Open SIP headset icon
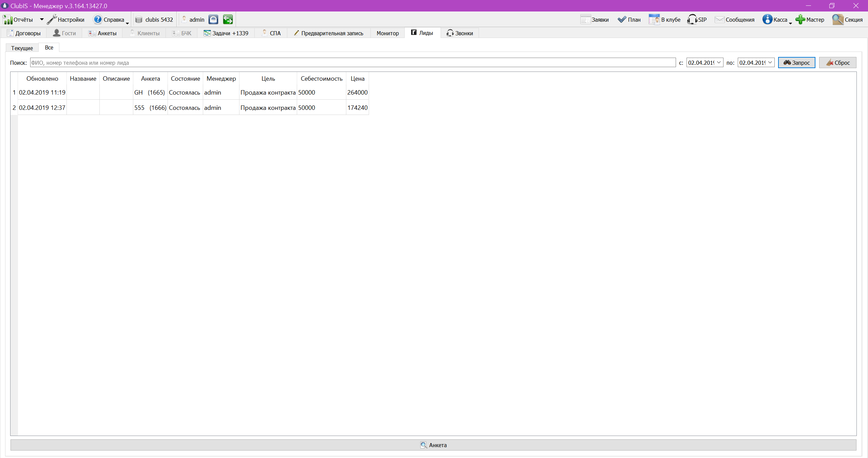The image size is (868, 458). point(692,20)
